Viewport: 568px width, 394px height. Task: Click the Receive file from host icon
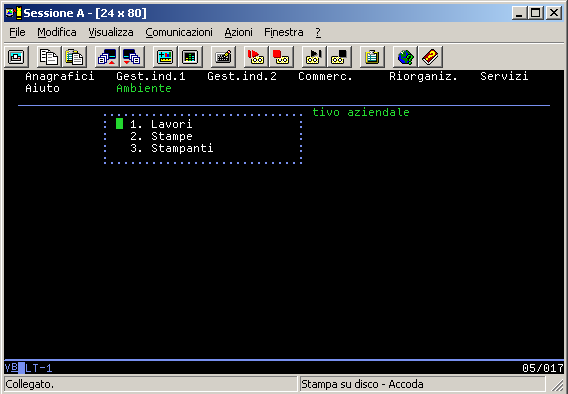click(x=132, y=57)
